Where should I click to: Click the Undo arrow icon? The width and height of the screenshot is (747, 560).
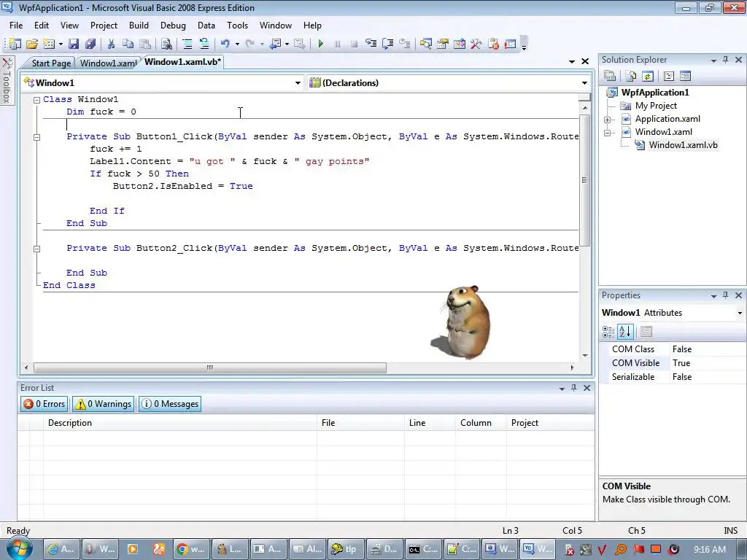tap(225, 44)
